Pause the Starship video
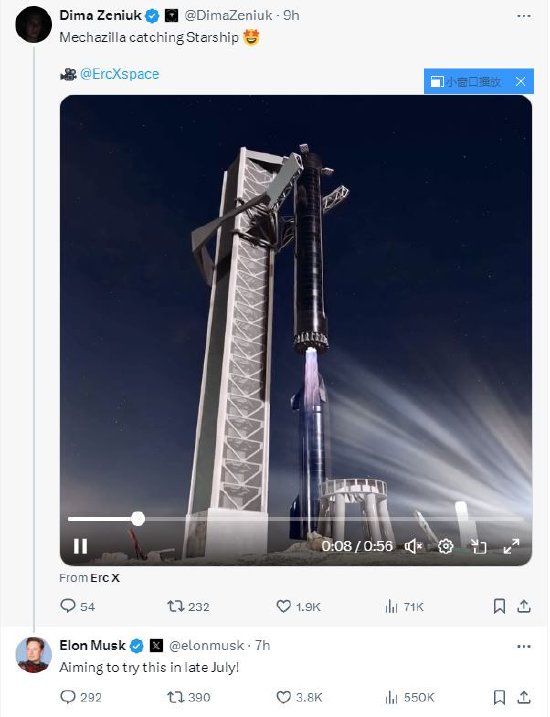 [x=80, y=546]
